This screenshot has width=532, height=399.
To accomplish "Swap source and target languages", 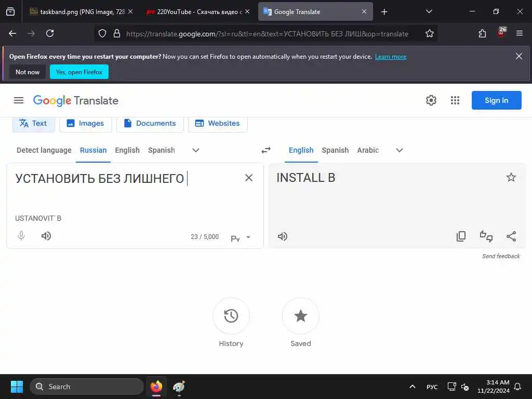I will (x=266, y=150).
